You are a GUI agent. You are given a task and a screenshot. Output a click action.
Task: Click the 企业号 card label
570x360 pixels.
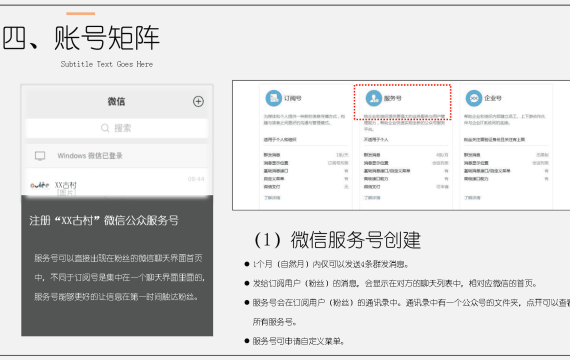(x=493, y=98)
